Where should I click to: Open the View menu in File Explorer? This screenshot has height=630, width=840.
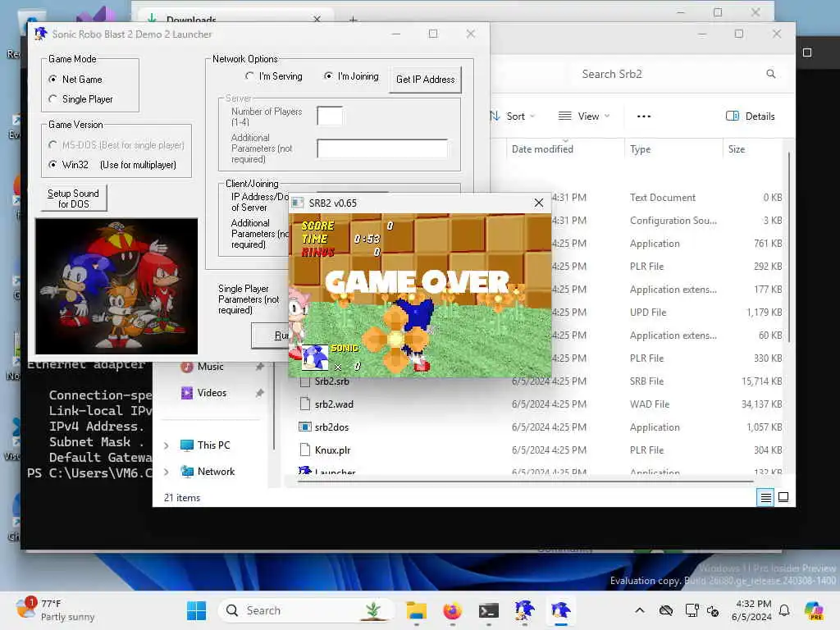(583, 116)
